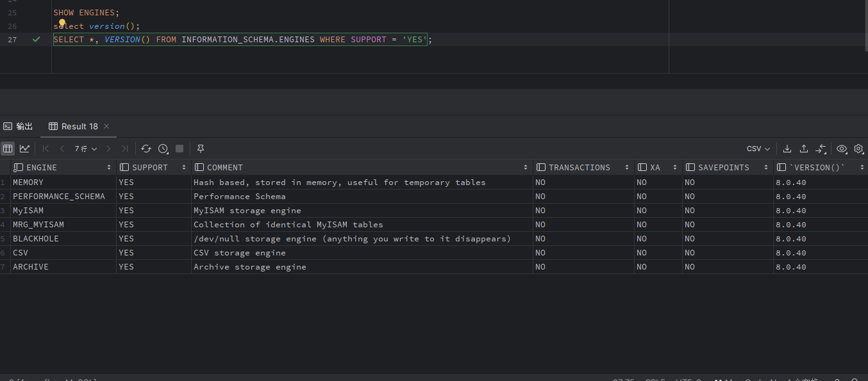Open the auto-refresh clock icon
Viewport: 868px width, 381px height.
(x=163, y=149)
